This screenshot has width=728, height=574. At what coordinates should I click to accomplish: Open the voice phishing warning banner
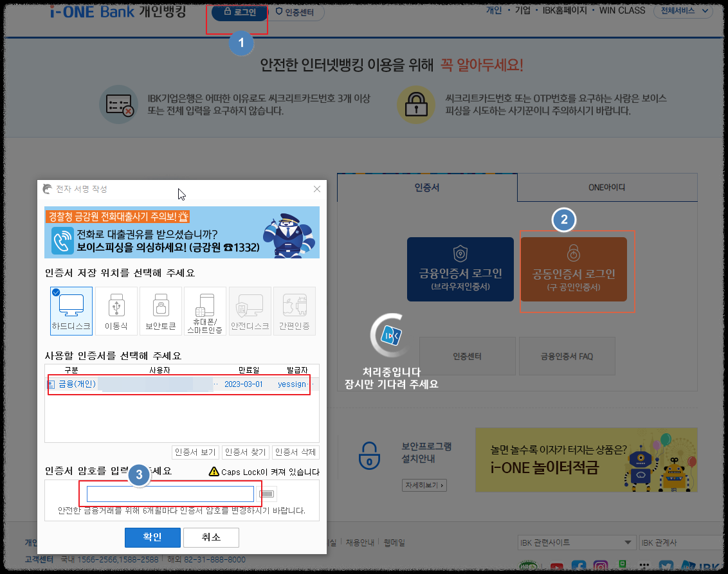182,233
